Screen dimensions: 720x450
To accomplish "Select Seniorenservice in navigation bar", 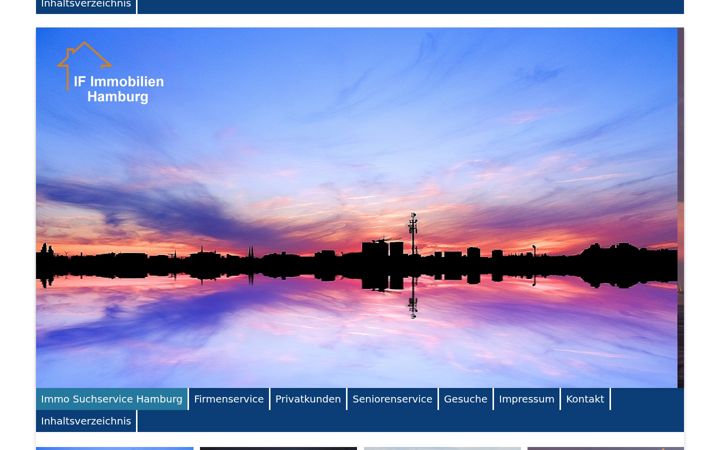I will (393, 399).
